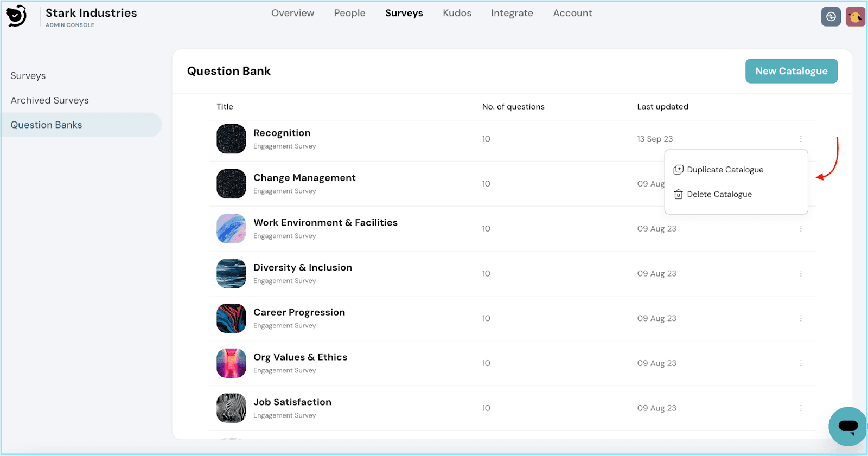Open the Job Satisfaction row options menu
Image resolution: width=868 pixels, height=456 pixels.
pyautogui.click(x=800, y=408)
